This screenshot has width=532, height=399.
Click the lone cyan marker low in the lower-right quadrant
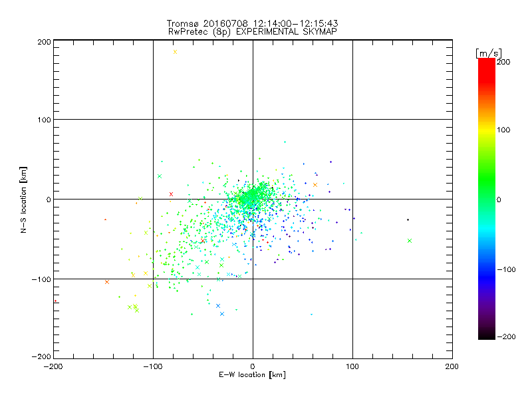311,315
